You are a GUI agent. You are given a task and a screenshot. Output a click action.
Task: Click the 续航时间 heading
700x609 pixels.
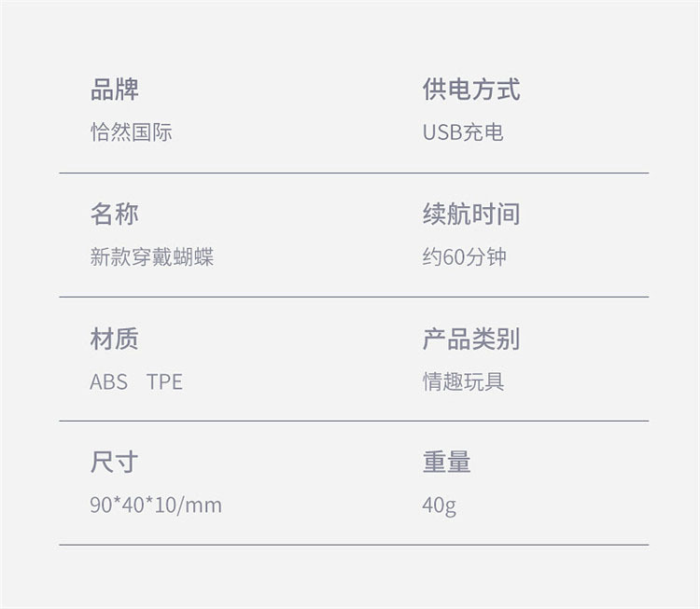pyautogui.click(x=471, y=215)
